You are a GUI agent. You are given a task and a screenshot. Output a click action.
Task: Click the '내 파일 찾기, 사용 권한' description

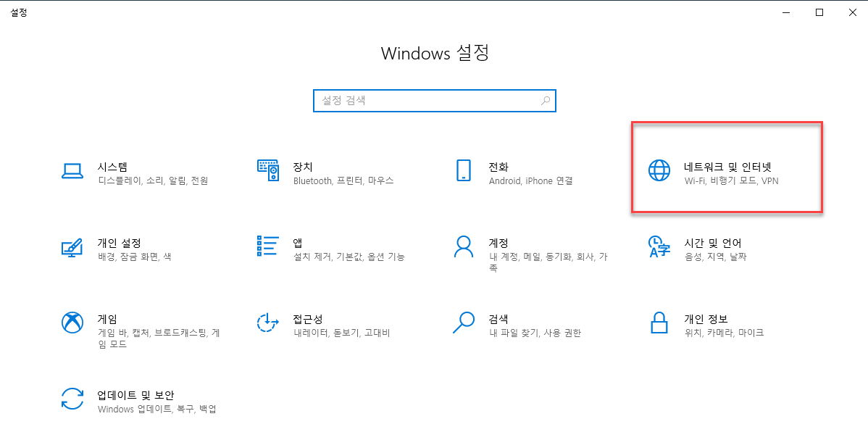(535, 333)
